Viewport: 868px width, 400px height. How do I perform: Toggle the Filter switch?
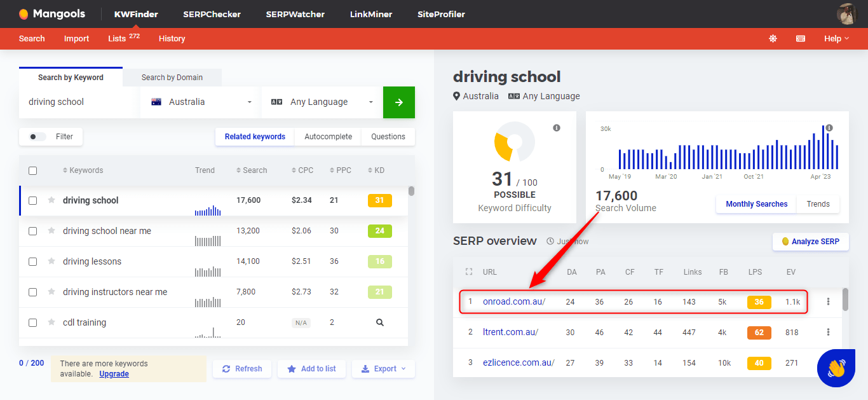click(38, 137)
